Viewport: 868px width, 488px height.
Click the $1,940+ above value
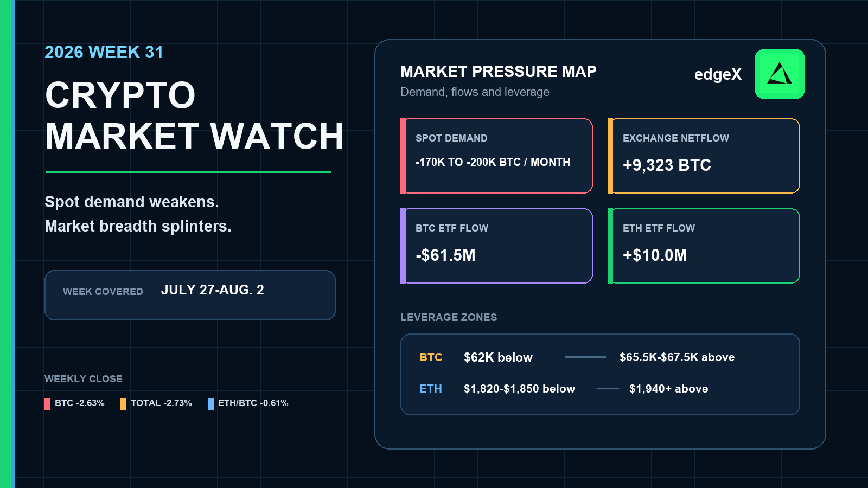668,389
